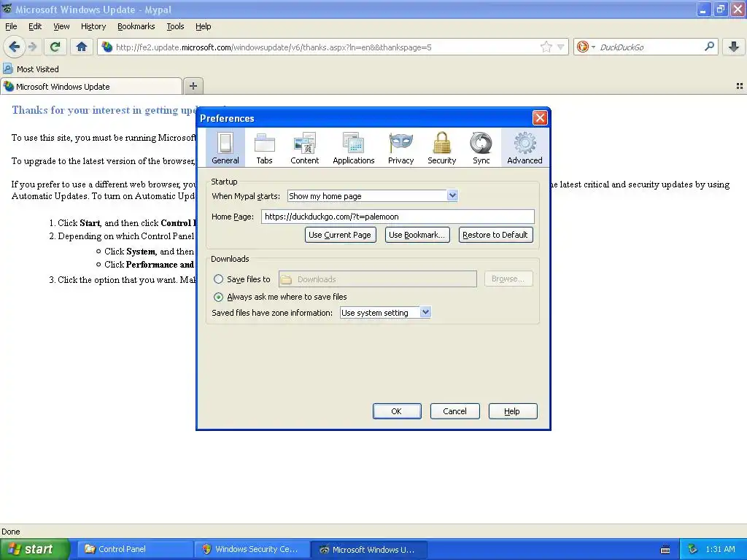Viewport: 747px width, 560px height.
Task: Switch to Control Panel taskbar window
Action: tap(135, 549)
